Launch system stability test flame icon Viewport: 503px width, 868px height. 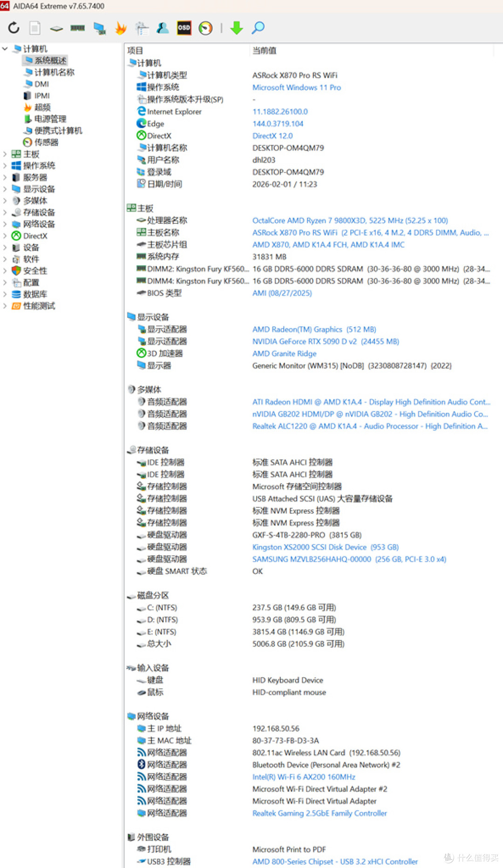[x=121, y=28]
